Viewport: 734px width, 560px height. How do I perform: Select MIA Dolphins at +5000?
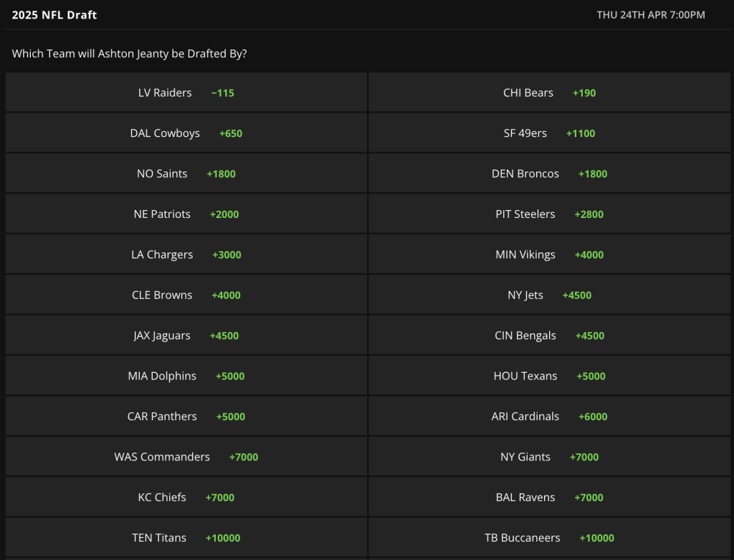(x=185, y=375)
